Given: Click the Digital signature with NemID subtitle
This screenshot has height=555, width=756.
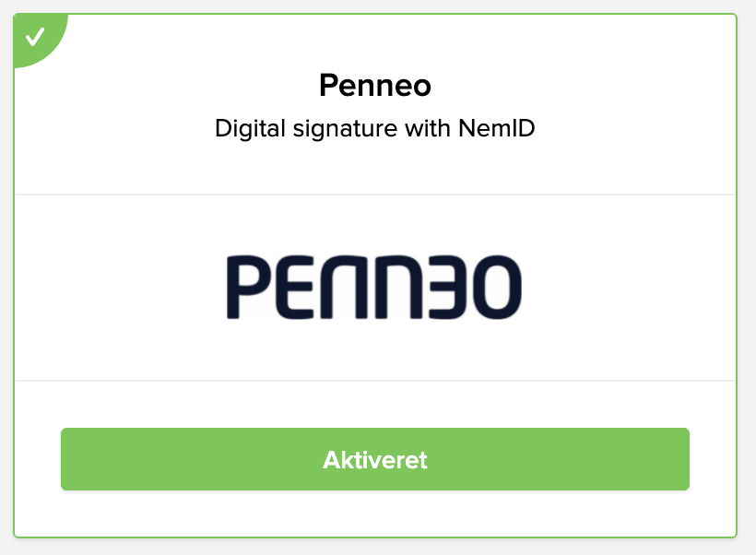Looking at the screenshot, I should pyautogui.click(x=375, y=128).
